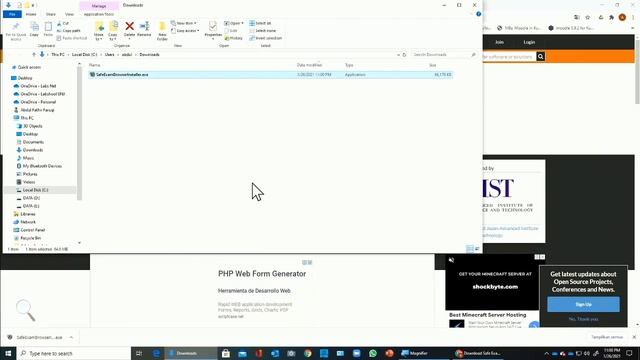This screenshot has height=360, width=640.
Task: Click the Manage contextual tab
Action: click(x=99, y=6)
